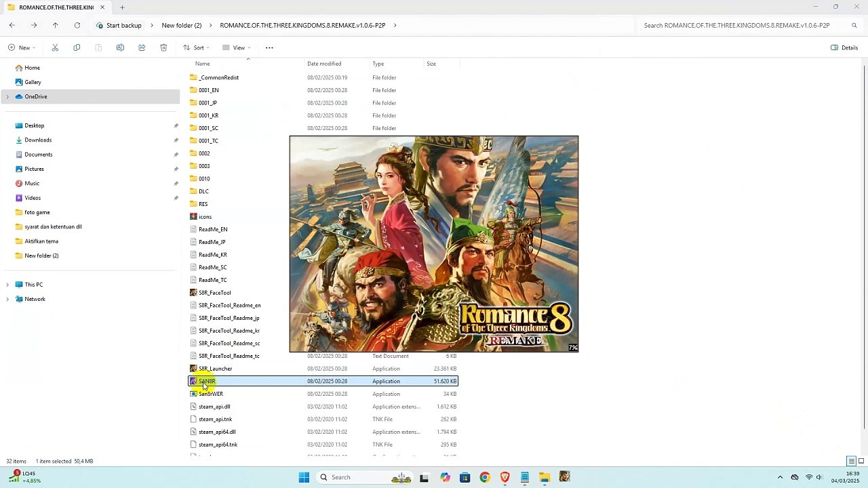The image size is (868, 488).
Task: Open the View dropdown
Action: pos(237,47)
